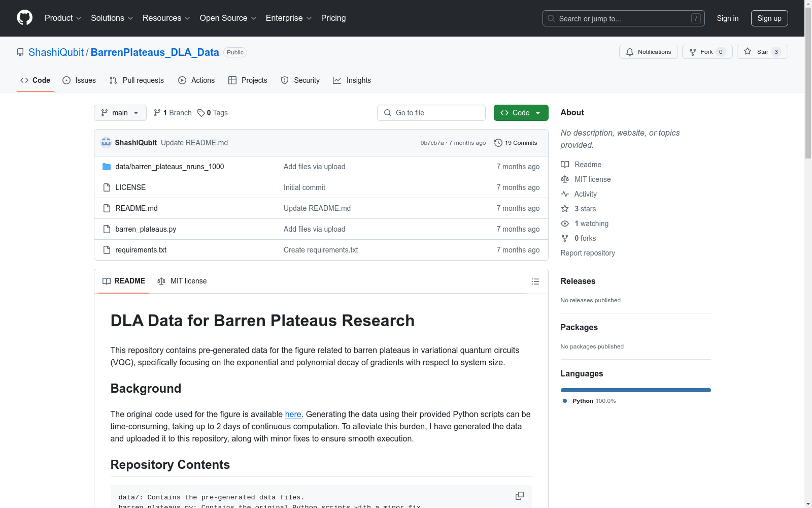Click the magnifier icon in the search bar
The height and width of the screenshot is (508, 812).
(x=551, y=18)
